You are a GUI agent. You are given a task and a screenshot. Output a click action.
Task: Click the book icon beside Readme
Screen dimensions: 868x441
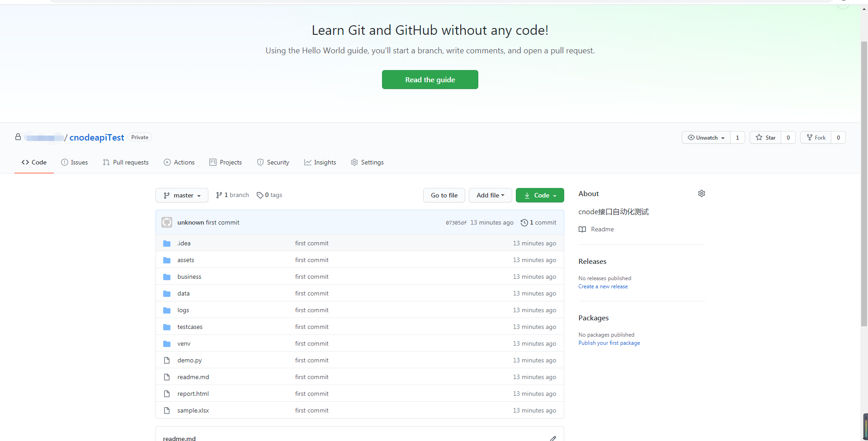pos(582,230)
